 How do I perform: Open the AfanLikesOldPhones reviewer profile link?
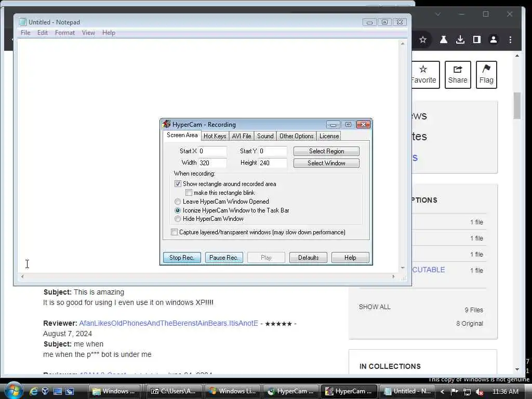click(x=169, y=323)
